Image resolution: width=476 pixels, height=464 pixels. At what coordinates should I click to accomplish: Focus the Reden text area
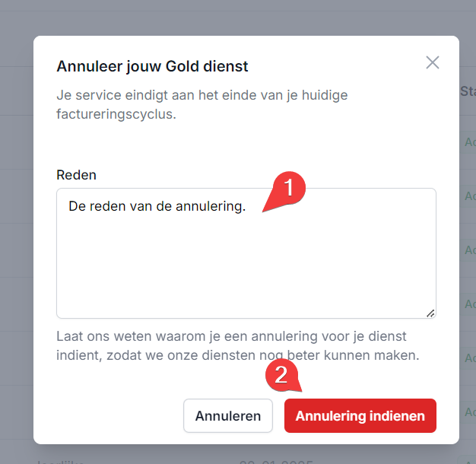point(246,266)
